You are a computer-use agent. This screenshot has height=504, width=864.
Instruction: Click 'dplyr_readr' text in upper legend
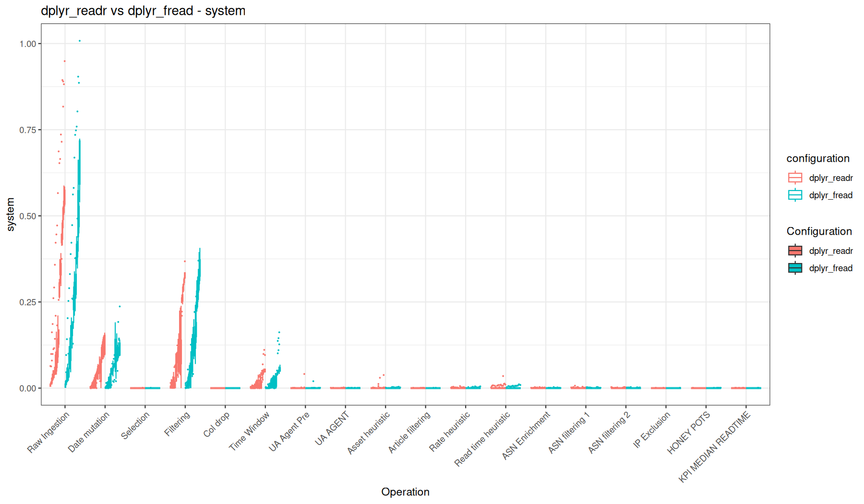pos(831,178)
